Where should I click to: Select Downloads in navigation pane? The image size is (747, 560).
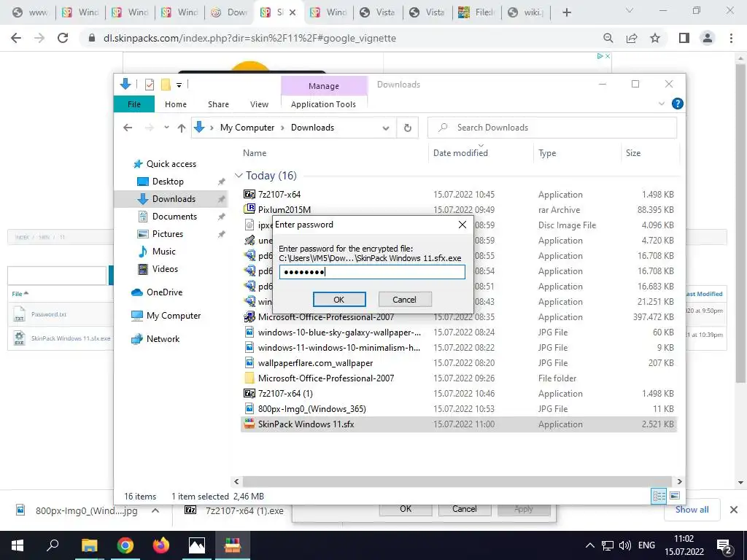coord(174,199)
